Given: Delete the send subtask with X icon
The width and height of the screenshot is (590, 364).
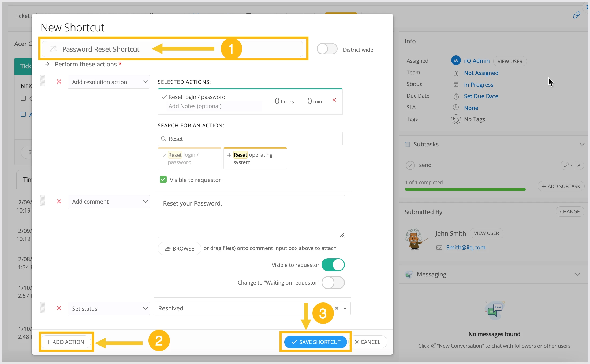Looking at the screenshot, I should 579,165.
